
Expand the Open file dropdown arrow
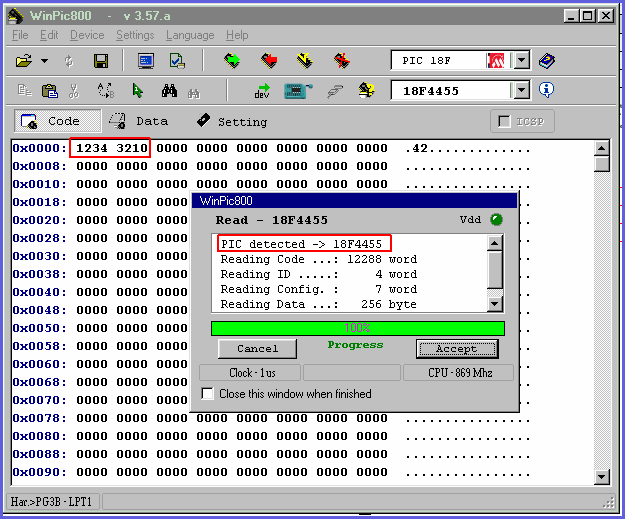click(45, 61)
